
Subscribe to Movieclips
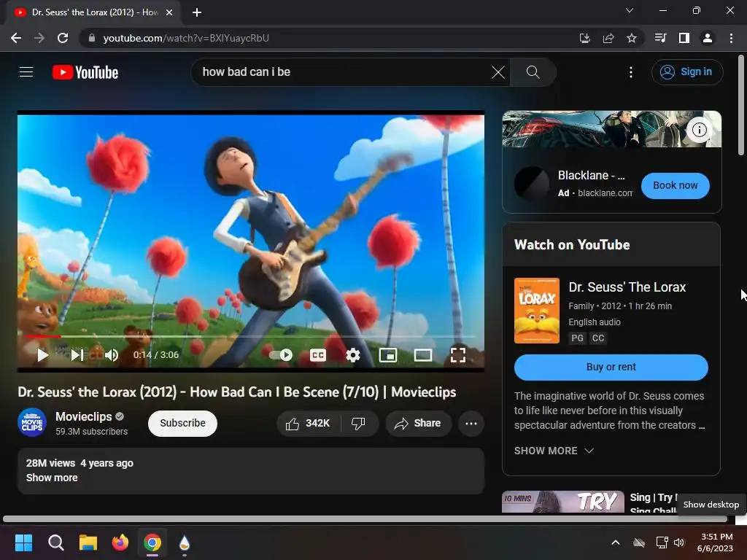tap(182, 423)
